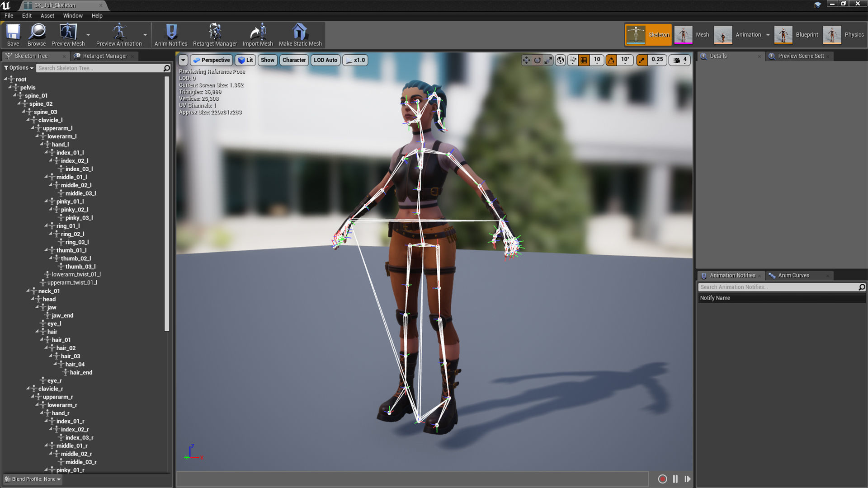Open the Perspective view dropdown
The height and width of the screenshot is (488, 868).
click(211, 60)
